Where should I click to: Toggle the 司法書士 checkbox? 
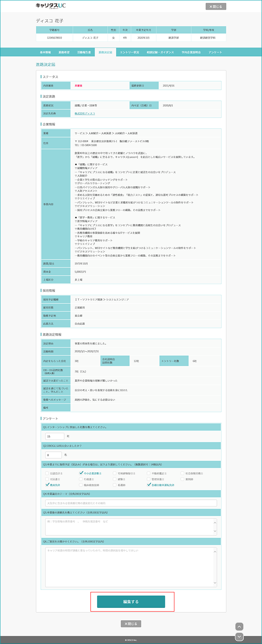[x=47, y=479]
